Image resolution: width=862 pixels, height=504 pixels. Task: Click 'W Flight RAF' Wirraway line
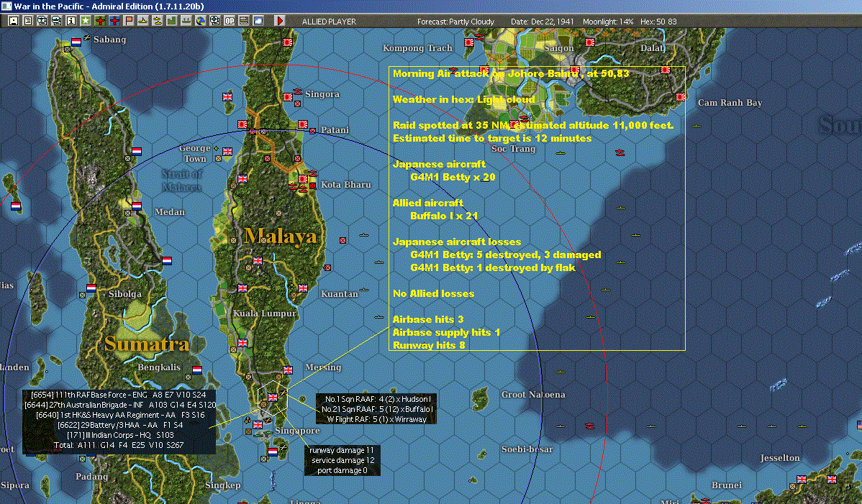point(376,419)
